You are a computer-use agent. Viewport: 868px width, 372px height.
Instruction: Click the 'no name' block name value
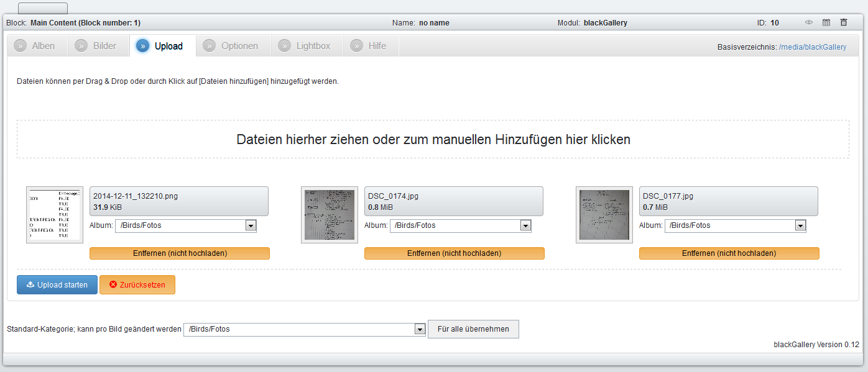434,23
